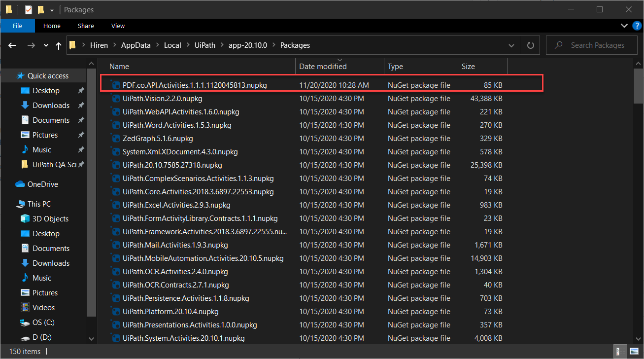The image size is (644, 359).
Task: Expand the address bar history dropdown
Action: [x=512, y=45]
